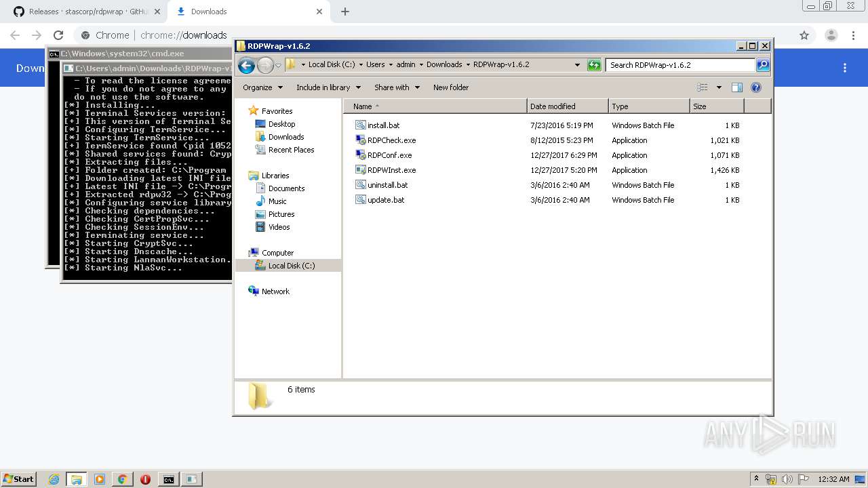Sort files by Type column

point(649,106)
